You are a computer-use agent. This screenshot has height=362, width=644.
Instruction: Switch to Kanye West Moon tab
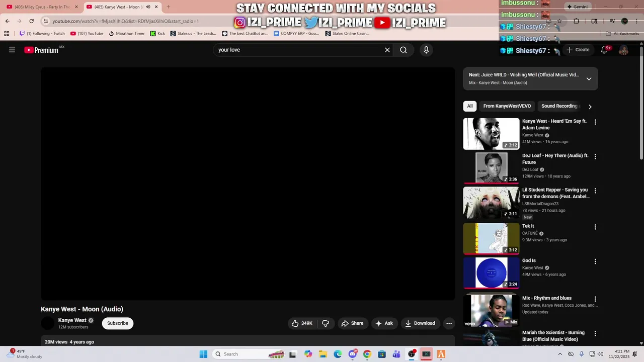coord(121,7)
